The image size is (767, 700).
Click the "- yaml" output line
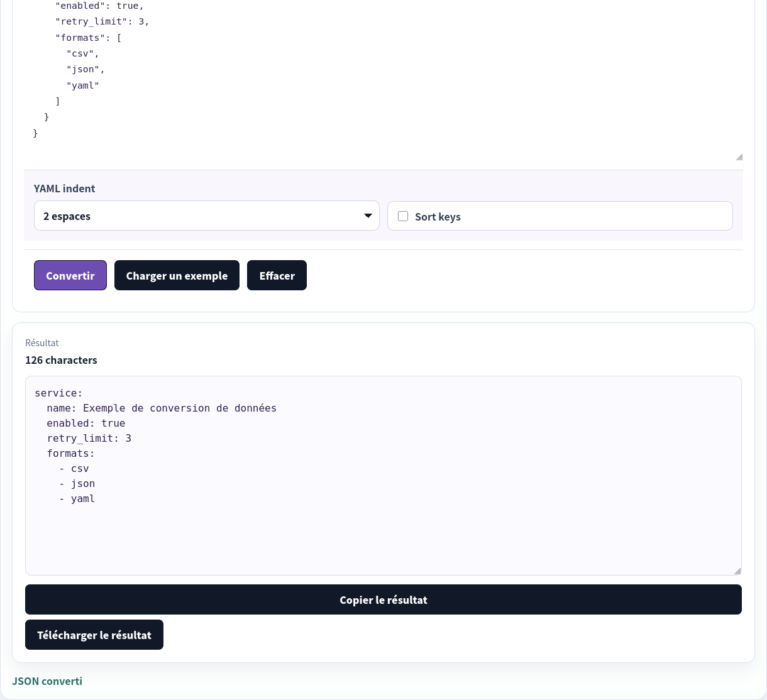point(77,499)
